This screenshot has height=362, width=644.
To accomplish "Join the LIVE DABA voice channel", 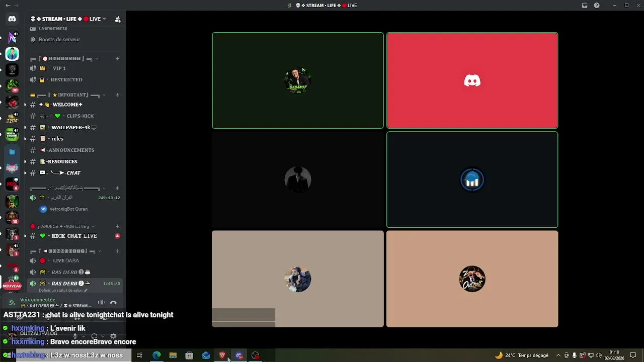I will (x=74, y=261).
